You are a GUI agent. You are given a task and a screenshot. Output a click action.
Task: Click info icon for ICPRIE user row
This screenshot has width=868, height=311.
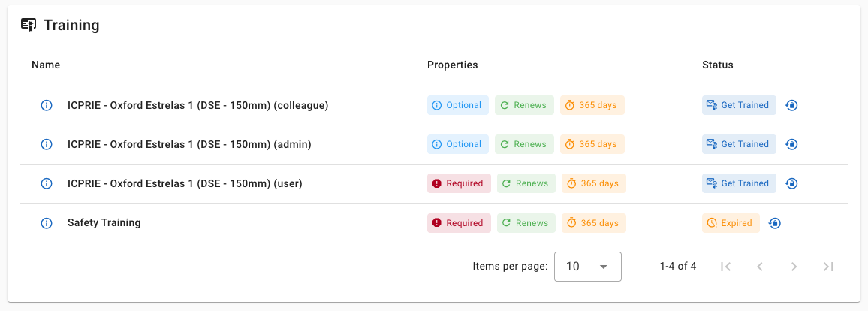(x=46, y=184)
